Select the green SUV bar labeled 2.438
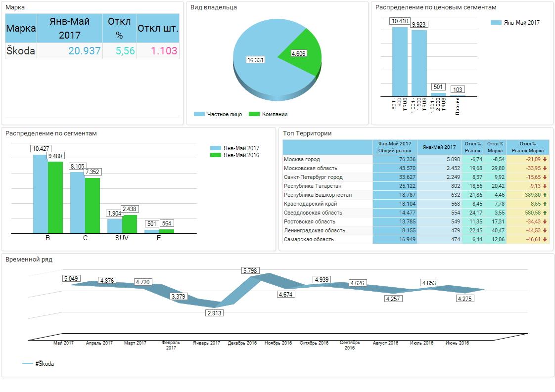555x392 pixels. click(x=129, y=224)
